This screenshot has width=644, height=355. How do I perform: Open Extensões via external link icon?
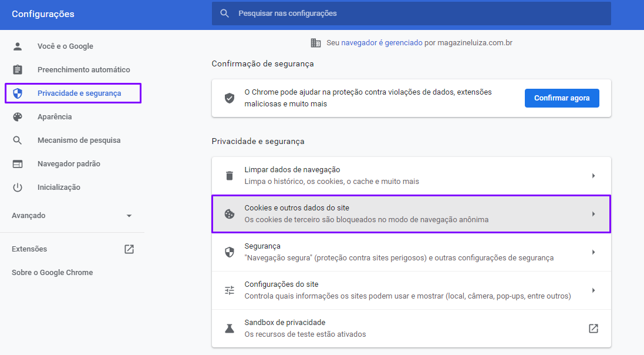pyautogui.click(x=128, y=249)
